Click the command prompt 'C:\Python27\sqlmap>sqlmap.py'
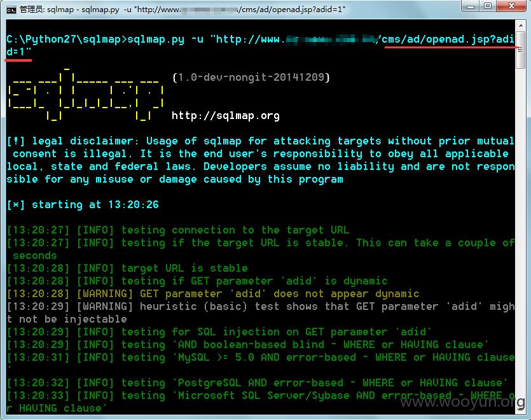531x420 pixels. [95, 39]
